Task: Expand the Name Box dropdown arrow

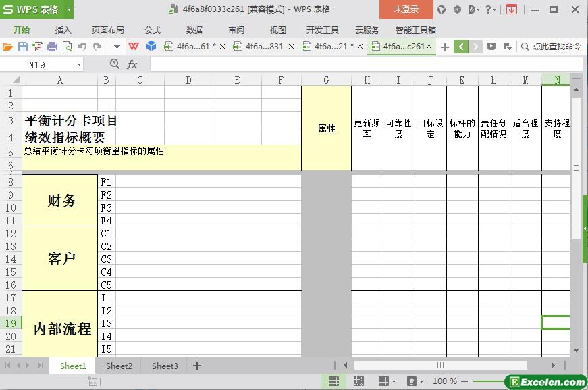Action: pyautogui.click(x=79, y=64)
